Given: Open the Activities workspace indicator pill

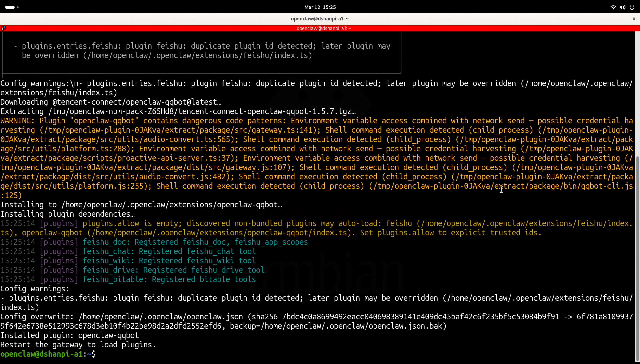Looking at the screenshot, I should [x=10, y=7].
